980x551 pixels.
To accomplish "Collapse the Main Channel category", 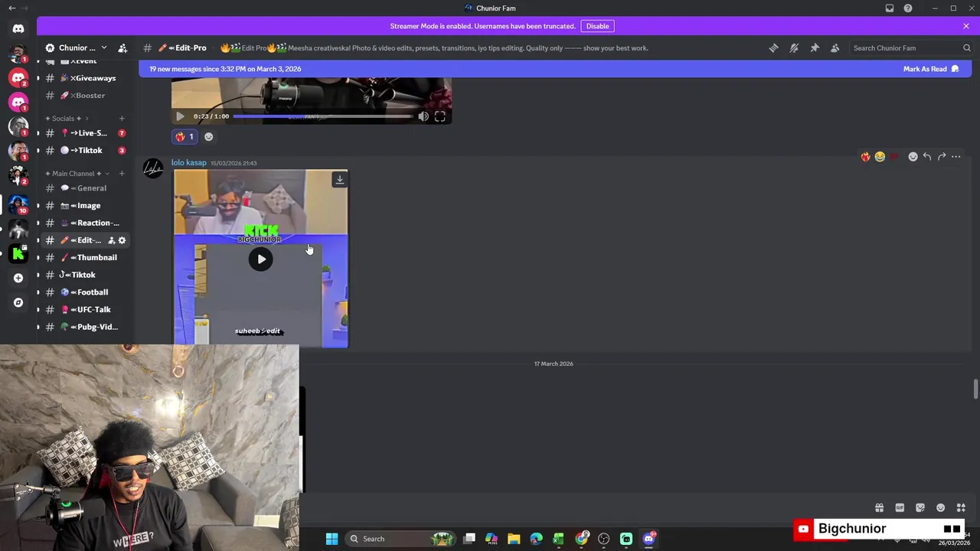I will 77,174.
